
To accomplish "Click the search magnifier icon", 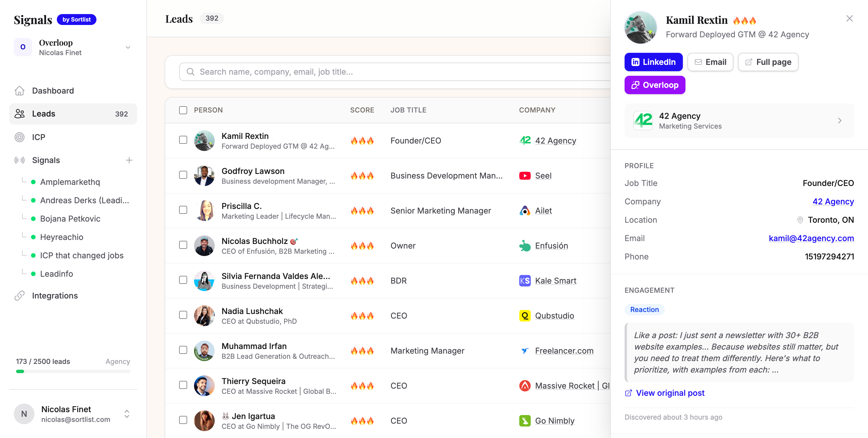I will coord(190,72).
